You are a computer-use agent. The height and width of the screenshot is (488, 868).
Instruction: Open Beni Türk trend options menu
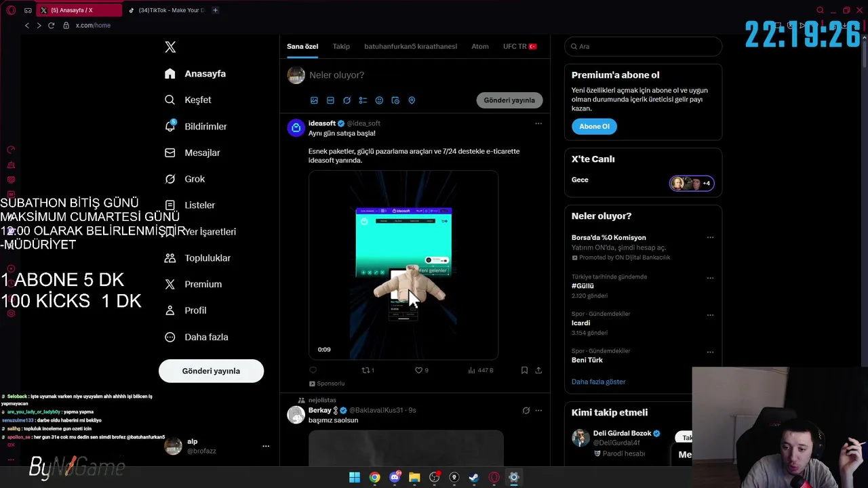pyautogui.click(x=710, y=352)
